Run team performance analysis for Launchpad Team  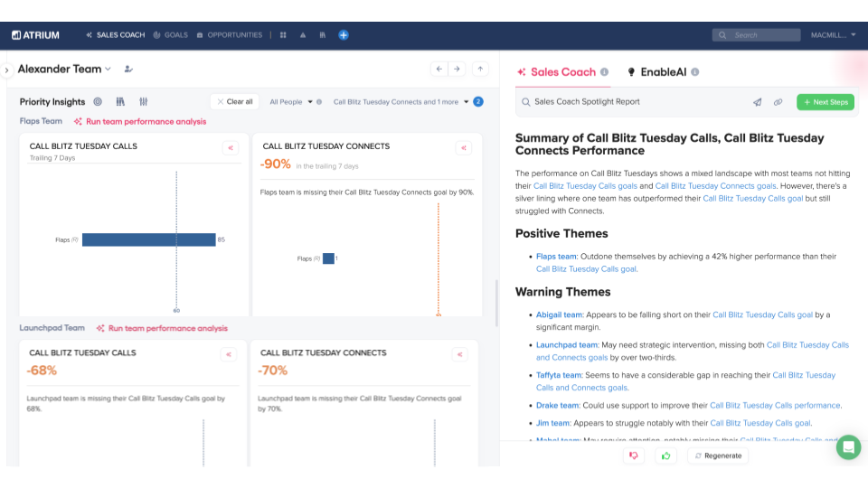[x=162, y=329]
